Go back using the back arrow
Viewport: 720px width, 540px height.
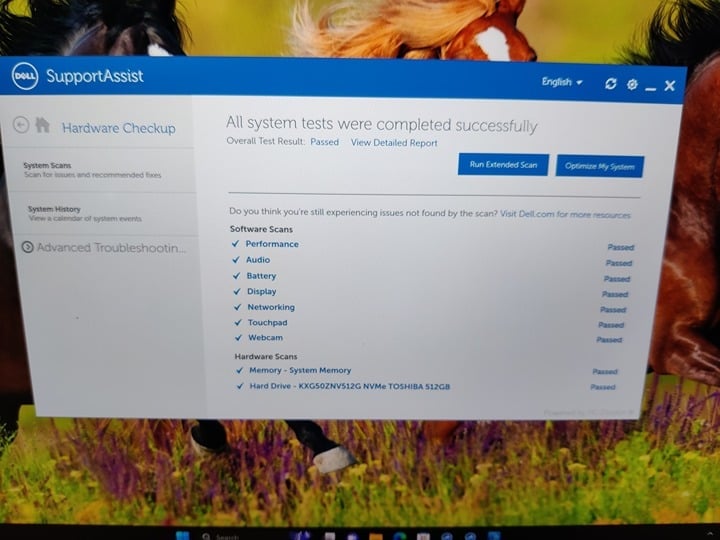21,124
